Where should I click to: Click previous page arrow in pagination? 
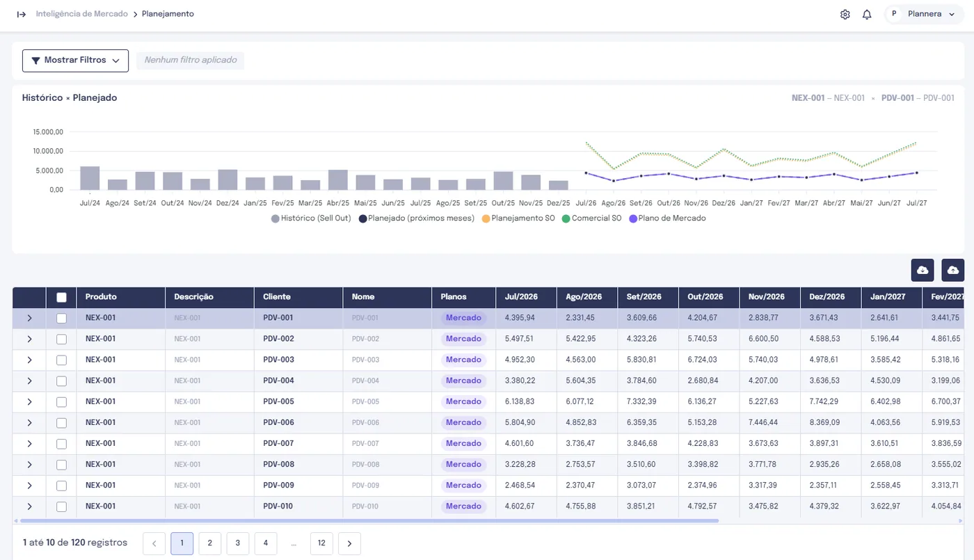154,543
